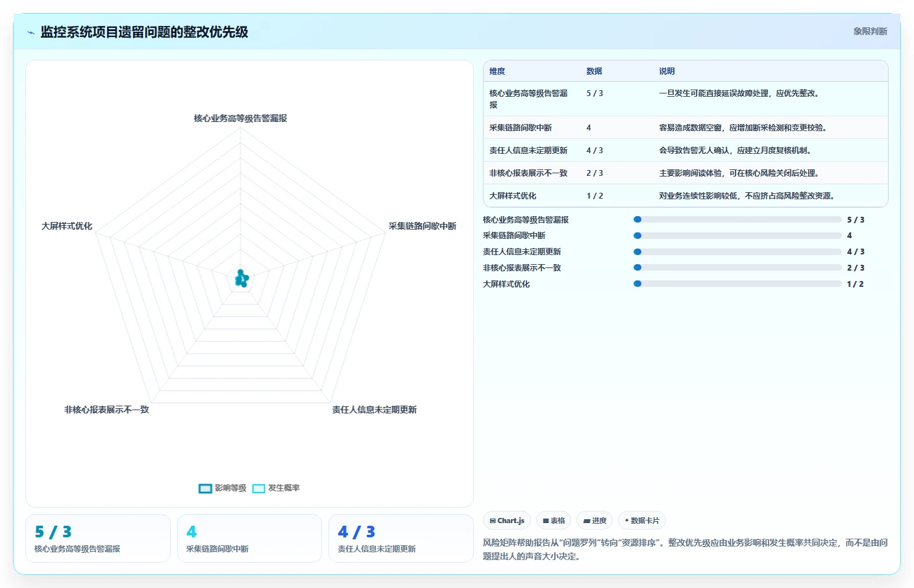Select table row 核心业务高等级告警漏报

(x=685, y=99)
